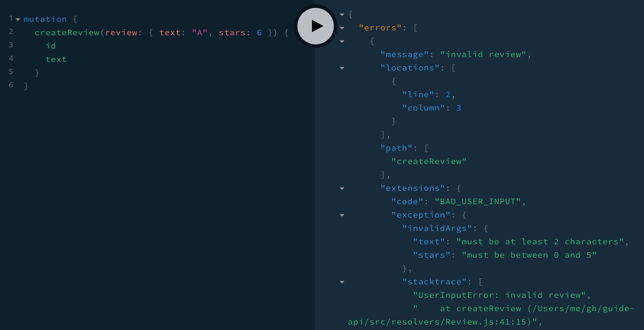
Task: Click the review argument name
Action: (121, 33)
